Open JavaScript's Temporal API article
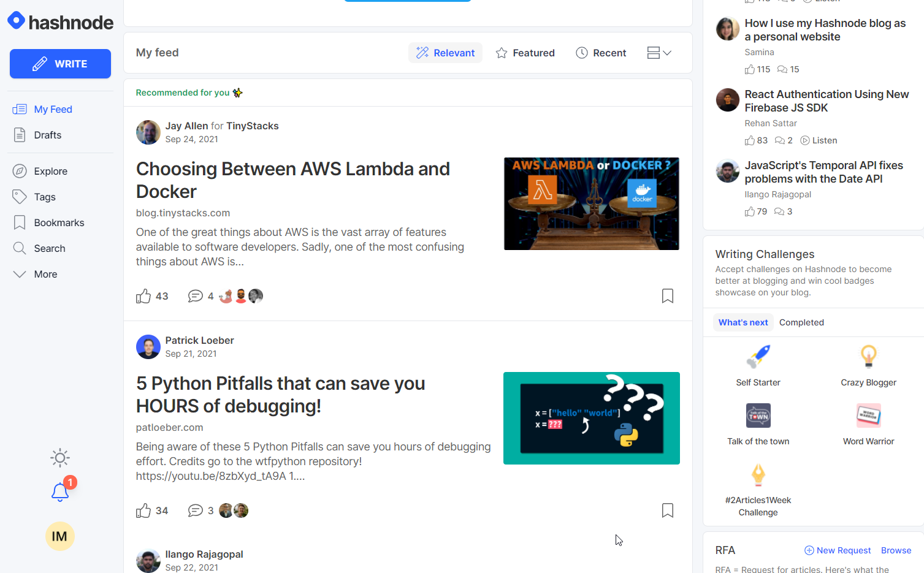This screenshot has width=924, height=573. (823, 172)
